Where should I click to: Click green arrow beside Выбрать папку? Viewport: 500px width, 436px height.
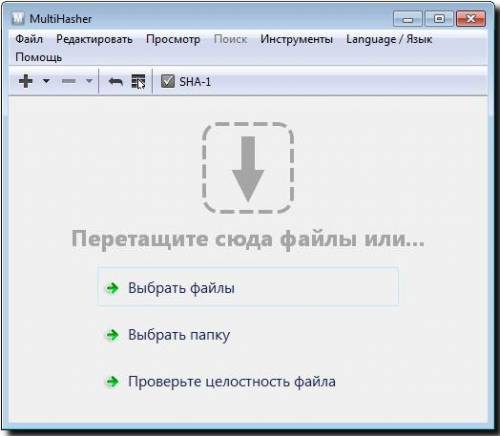point(112,335)
